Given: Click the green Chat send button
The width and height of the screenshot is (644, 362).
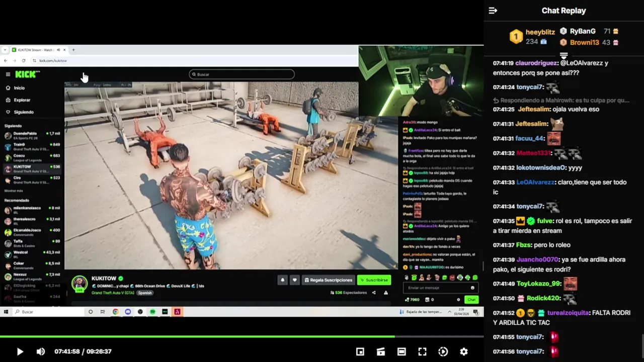Looking at the screenshot, I should pos(471,300).
